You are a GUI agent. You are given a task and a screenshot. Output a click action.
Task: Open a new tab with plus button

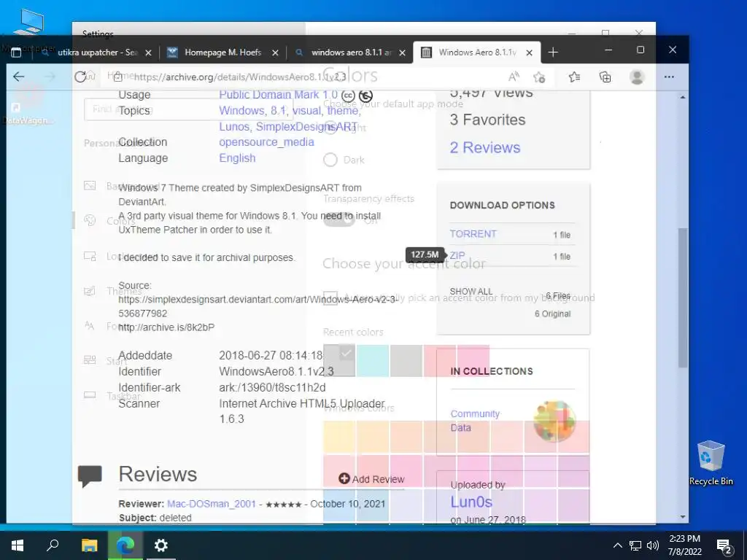click(553, 52)
